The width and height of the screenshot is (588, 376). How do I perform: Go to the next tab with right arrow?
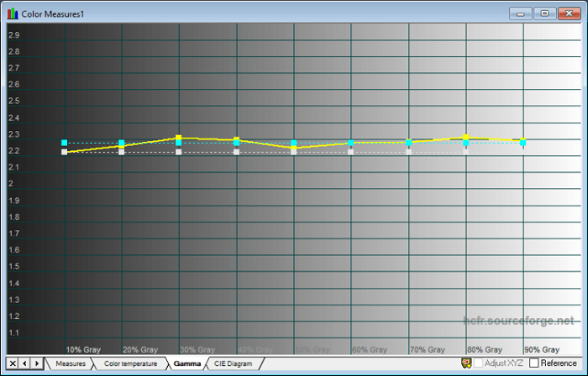pos(38,363)
